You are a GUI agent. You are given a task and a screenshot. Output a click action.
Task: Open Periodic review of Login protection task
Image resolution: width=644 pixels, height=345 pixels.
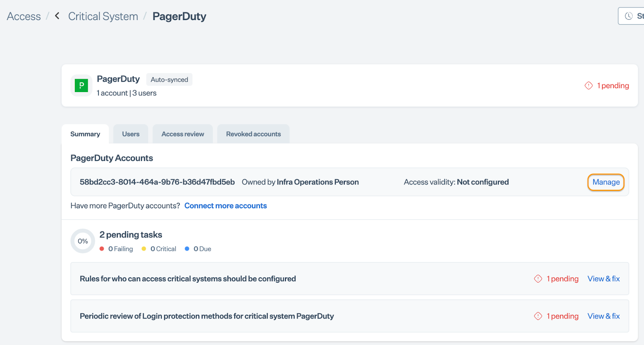pyautogui.click(x=350, y=316)
